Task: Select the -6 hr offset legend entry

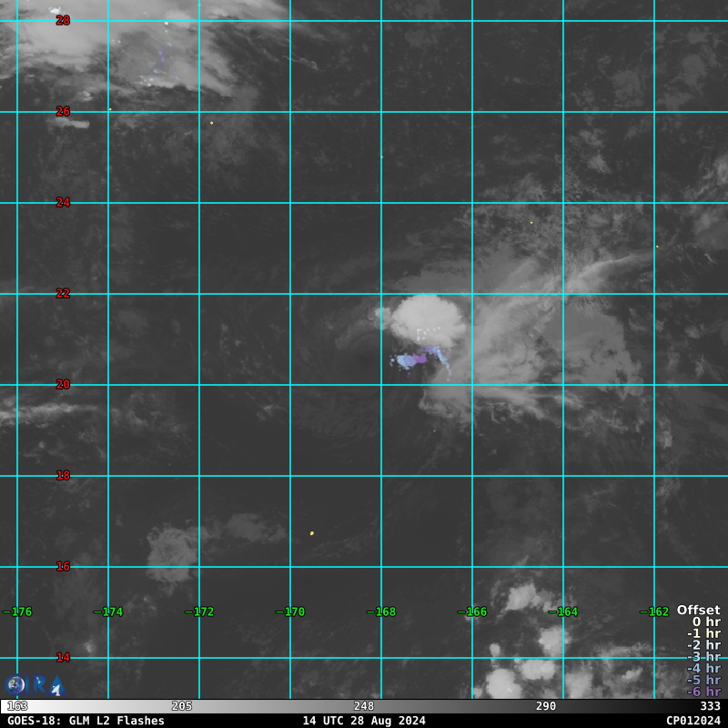Action: [703, 692]
